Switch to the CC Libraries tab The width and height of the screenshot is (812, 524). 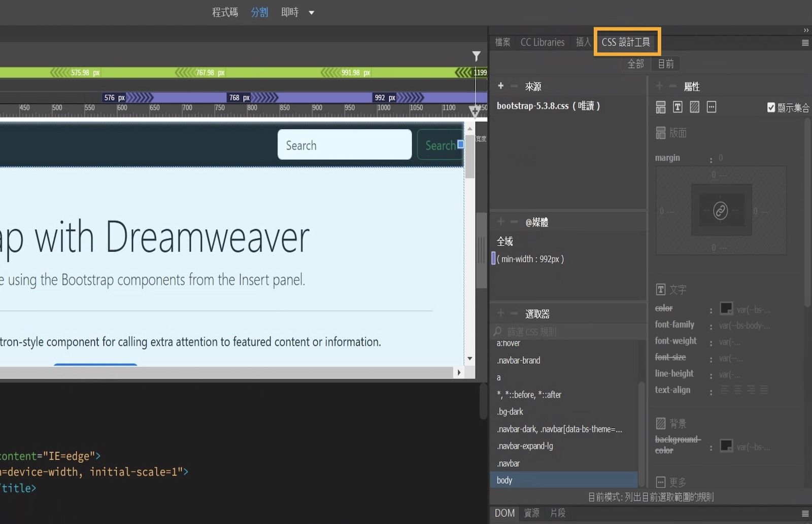543,43
